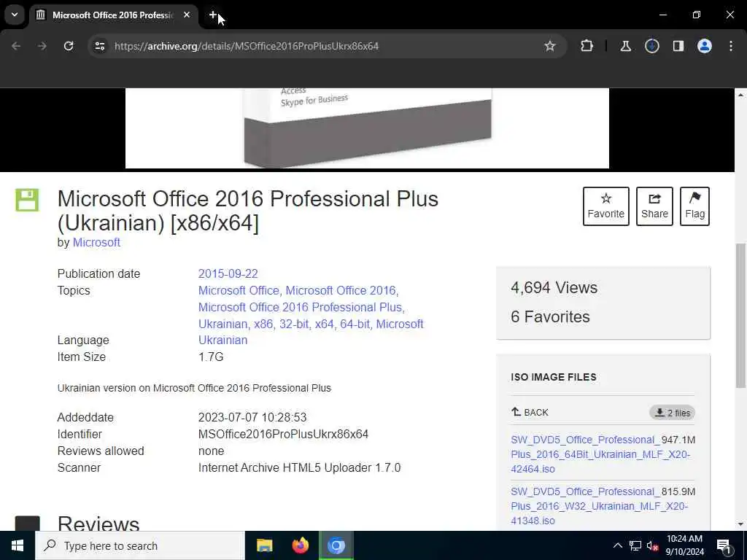Close the Microsoft Office 2016 tab
The image size is (747, 560).
pyautogui.click(x=187, y=15)
